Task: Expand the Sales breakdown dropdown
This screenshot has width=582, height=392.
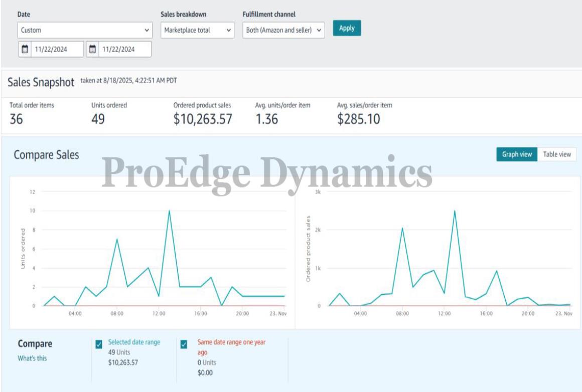Action: [x=197, y=30]
